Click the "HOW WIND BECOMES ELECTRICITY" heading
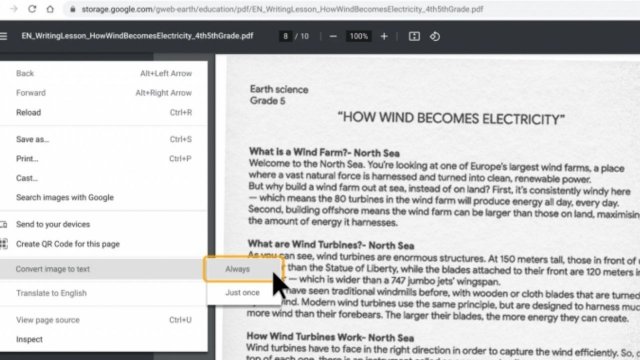Screen dimensions: 640x360 click(x=451, y=118)
